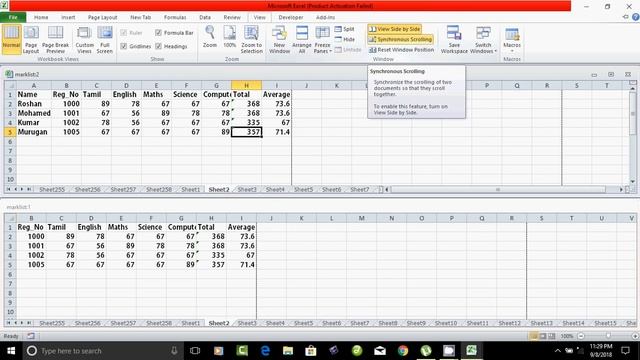Viewport: 640px width, 360px height.
Task: Open Microsoft Edge from taskbar
Action: click(x=265, y=351)
